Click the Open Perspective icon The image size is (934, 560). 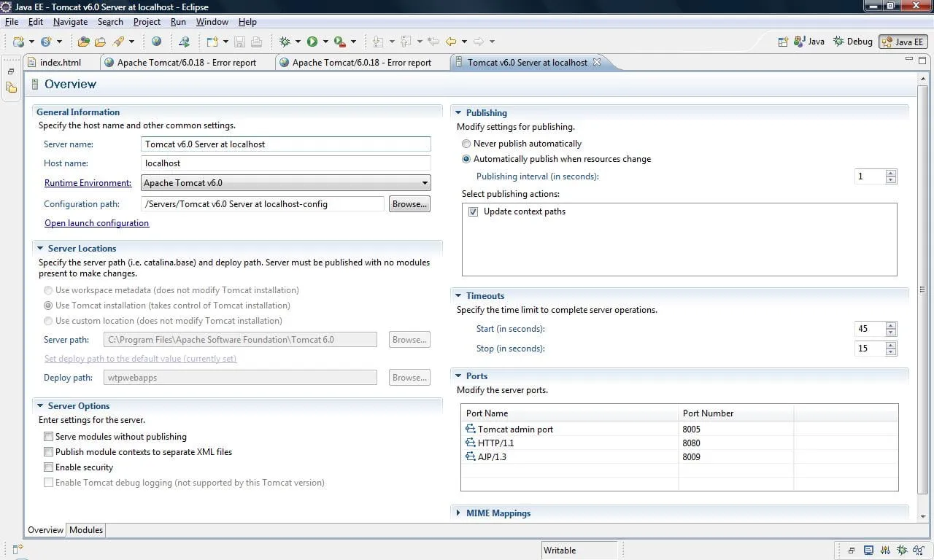pos(783,42)
